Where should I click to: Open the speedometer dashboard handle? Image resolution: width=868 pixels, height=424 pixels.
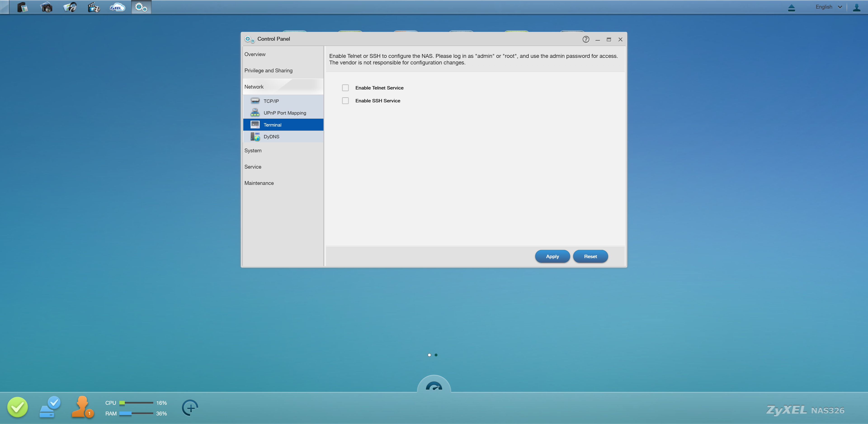click(x=434, y=384)
